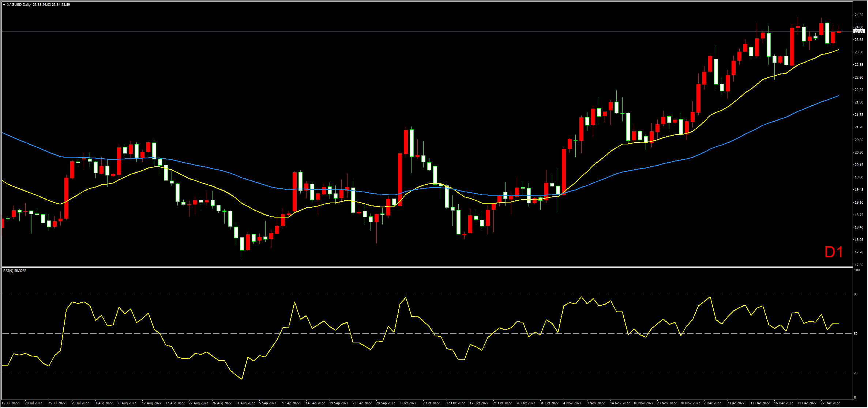
Task: Click the 17 Oct 2022 time axis label
Action: (x=479, y=403)
